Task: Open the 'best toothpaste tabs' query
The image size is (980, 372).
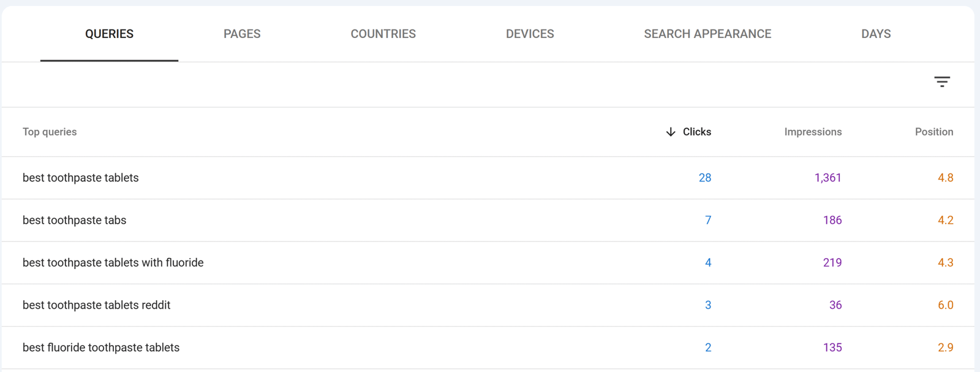Action: pos(75,220)
